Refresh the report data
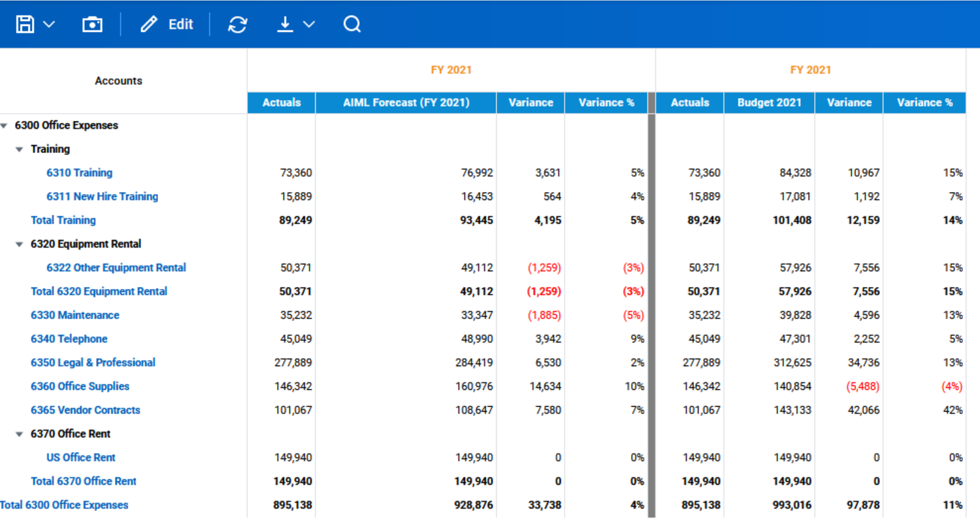 point(237,24)
